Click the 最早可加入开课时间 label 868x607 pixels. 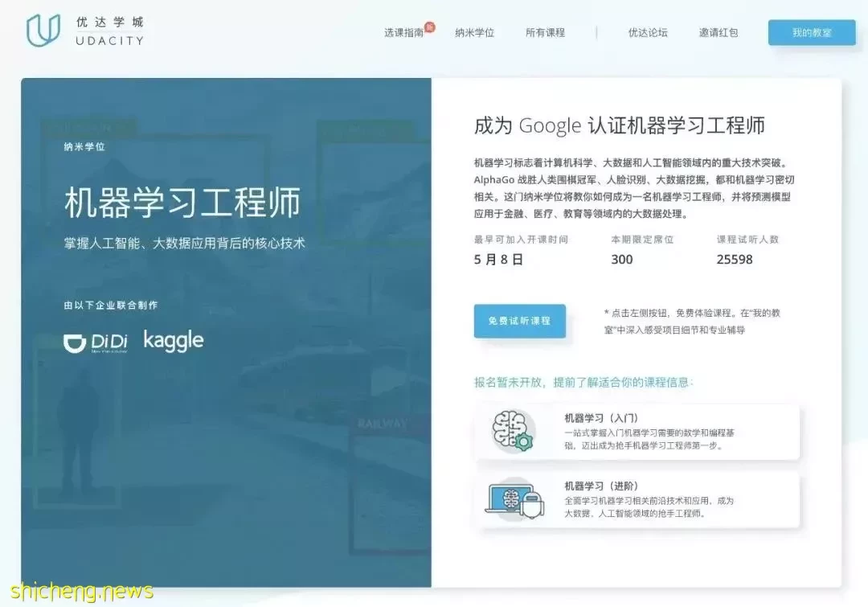(x=521, y=240)
